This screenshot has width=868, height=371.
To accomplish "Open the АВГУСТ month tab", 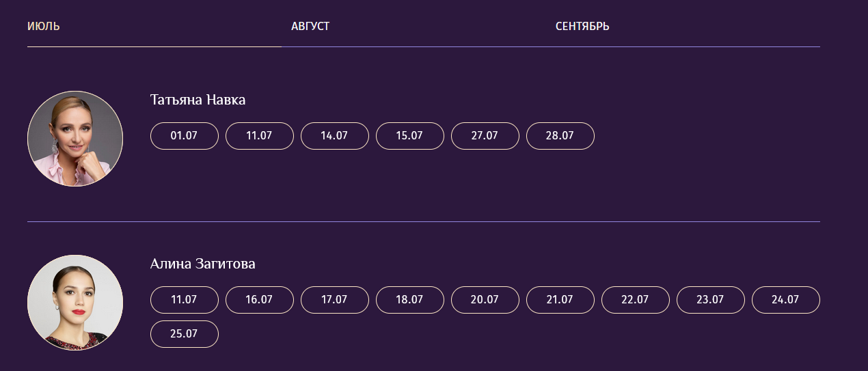I will [x=310, y=27].
